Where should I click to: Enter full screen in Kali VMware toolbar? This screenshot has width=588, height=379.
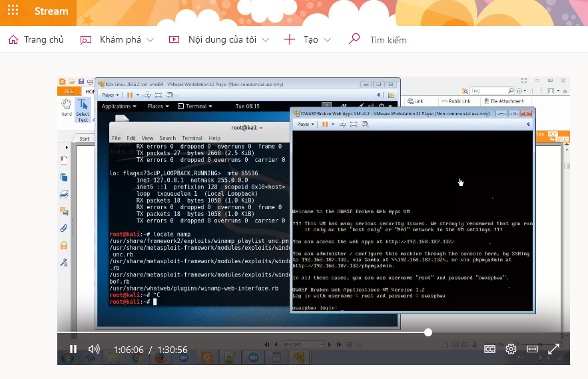158,95
